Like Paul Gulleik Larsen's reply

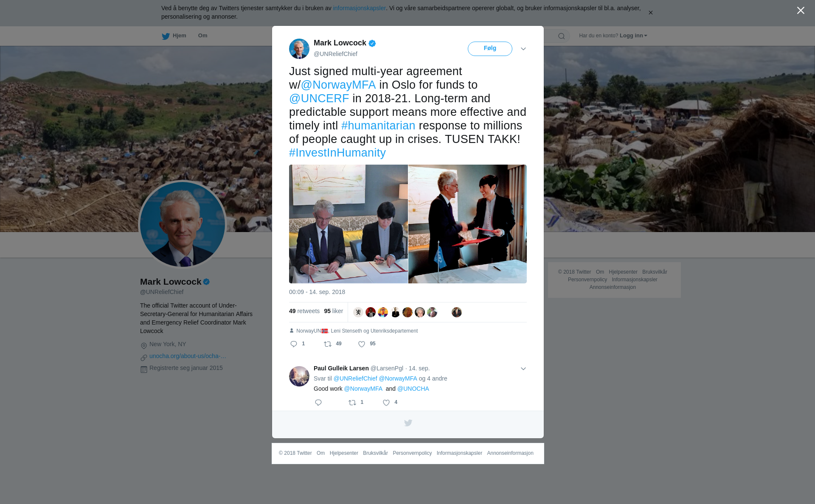point(386,403)
